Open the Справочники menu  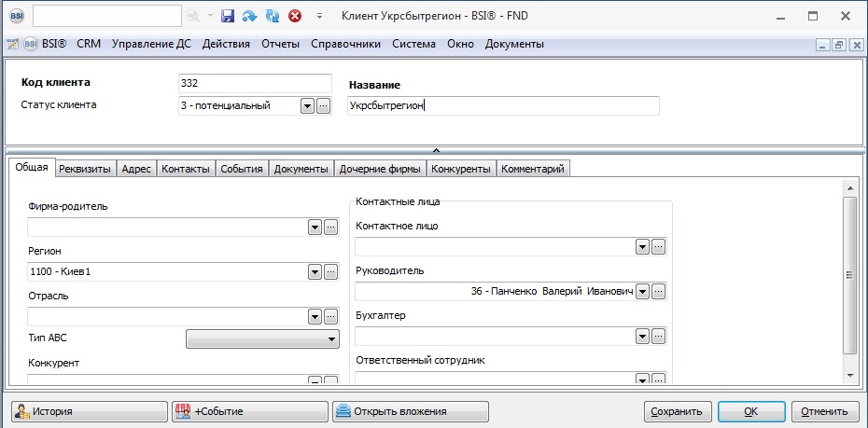coord(345,44)
